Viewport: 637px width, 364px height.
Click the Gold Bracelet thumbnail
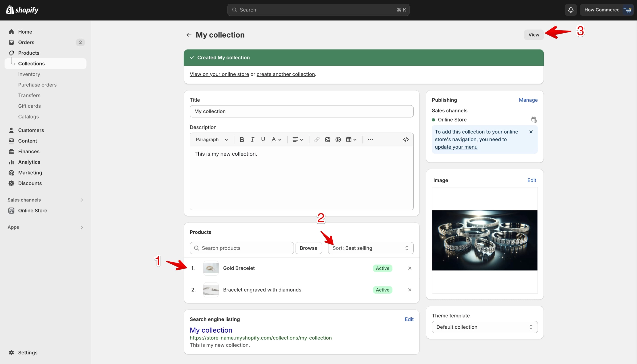(211, 268)
